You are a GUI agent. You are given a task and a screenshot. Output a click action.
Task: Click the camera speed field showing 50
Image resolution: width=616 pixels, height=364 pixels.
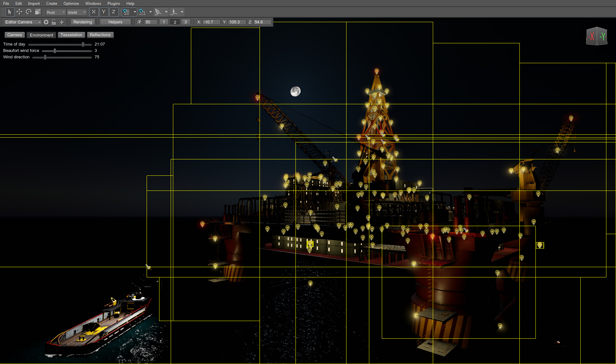pyautogui.click(x=151, y=22)
